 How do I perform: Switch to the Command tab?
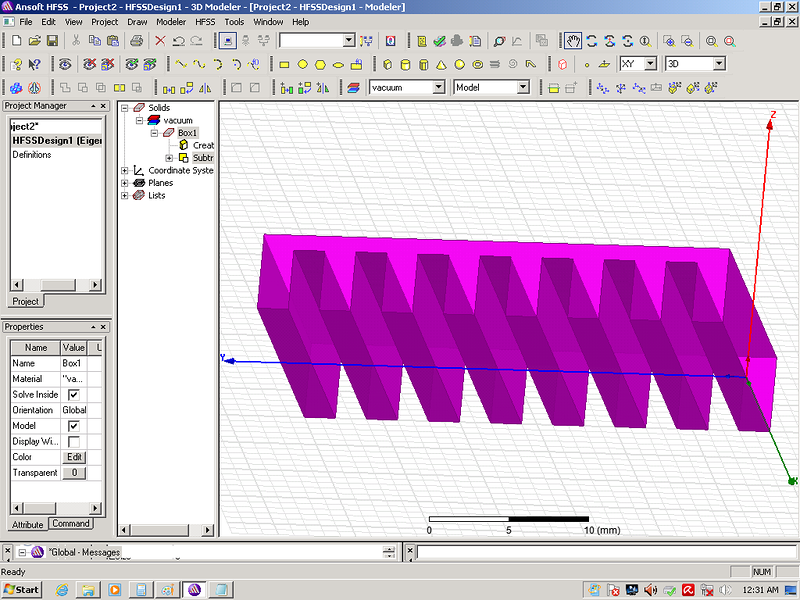[71, 524]
